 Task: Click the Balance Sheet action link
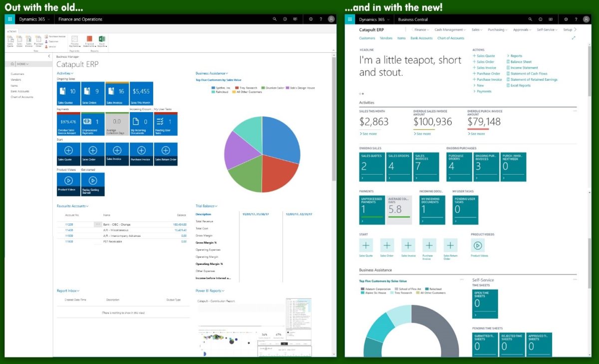tap(519, 62)
